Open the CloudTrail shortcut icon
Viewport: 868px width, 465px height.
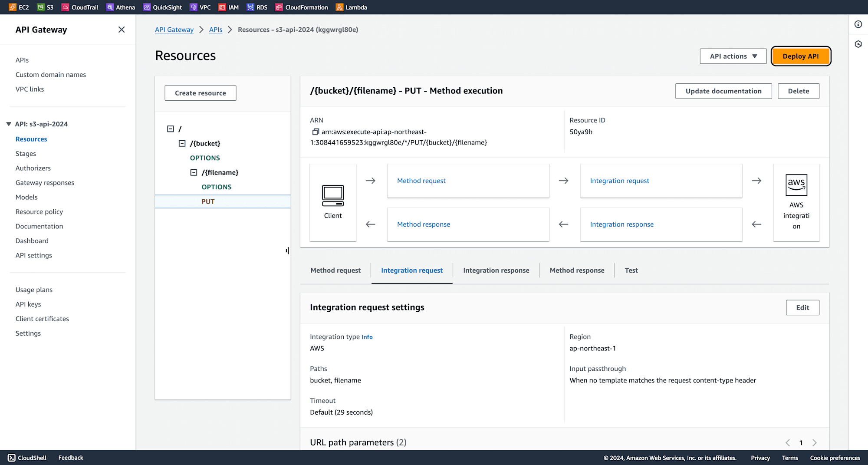(65, 7)
